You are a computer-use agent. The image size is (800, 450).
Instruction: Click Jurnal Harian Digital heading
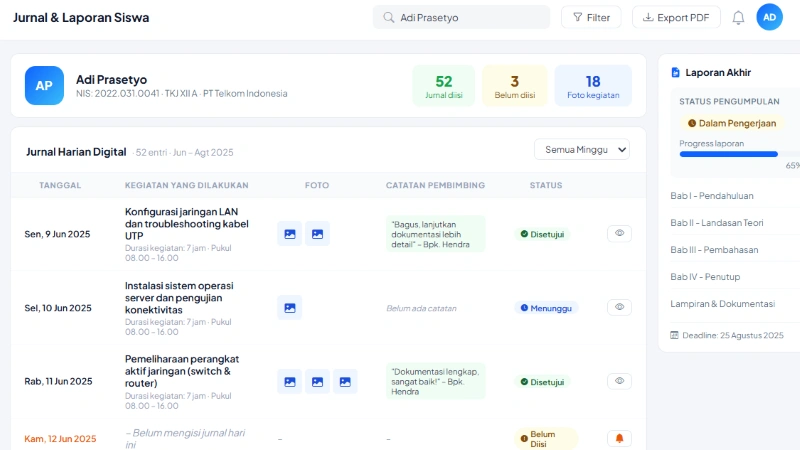pos(76,152)
